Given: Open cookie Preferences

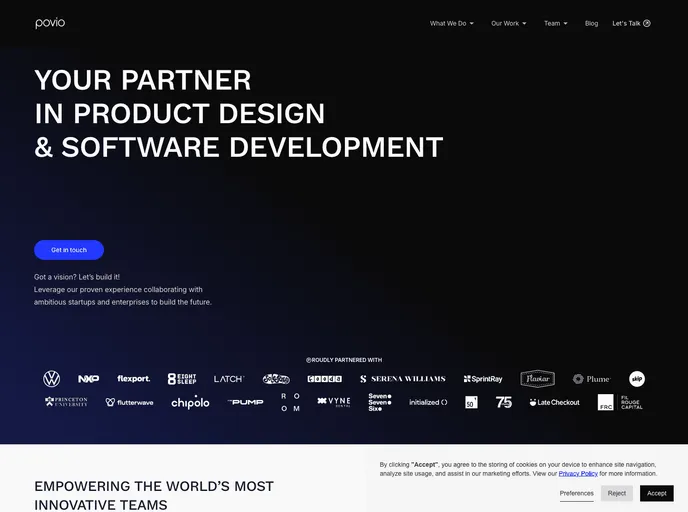Looking at the screenshot, I should pos(576,494).
